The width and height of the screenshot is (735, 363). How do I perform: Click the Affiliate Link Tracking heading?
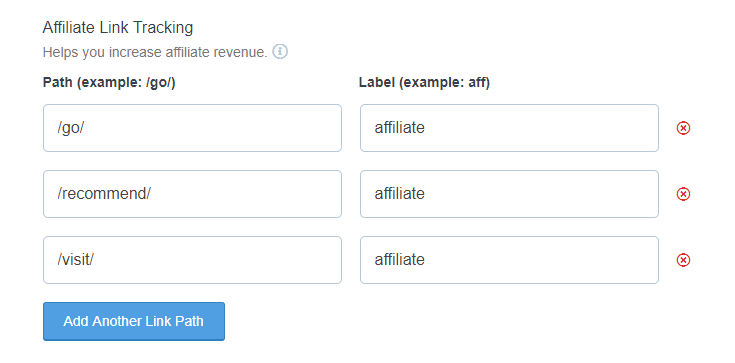(x=118, y=28)
